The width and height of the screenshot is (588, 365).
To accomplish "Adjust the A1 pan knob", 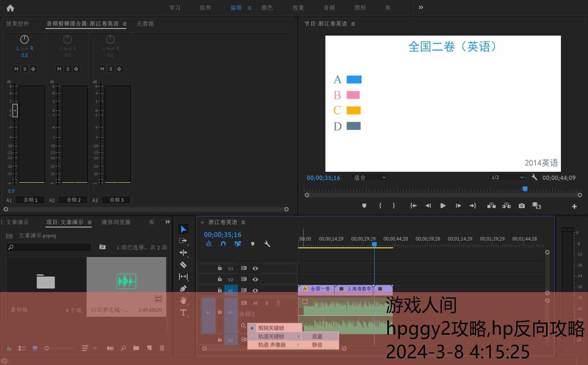I will [24, 39].
